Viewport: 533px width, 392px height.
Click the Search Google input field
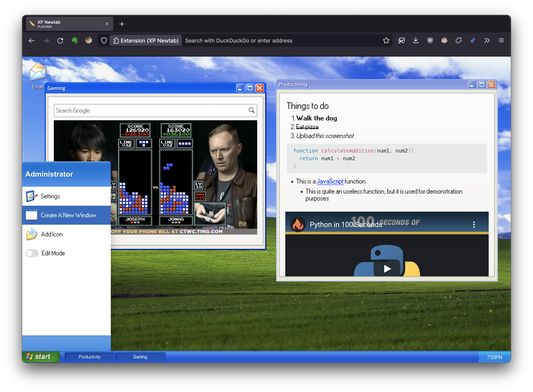pos(155,110)
